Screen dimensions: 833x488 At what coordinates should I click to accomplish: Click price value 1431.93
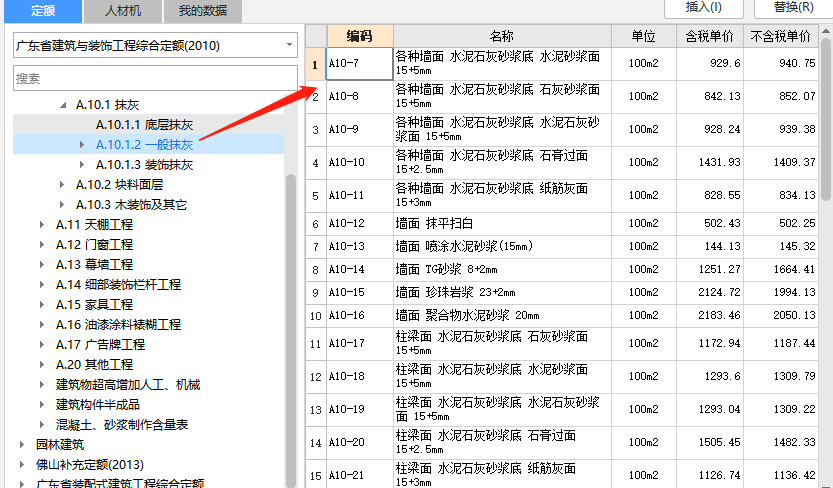[x=710, y=162]
